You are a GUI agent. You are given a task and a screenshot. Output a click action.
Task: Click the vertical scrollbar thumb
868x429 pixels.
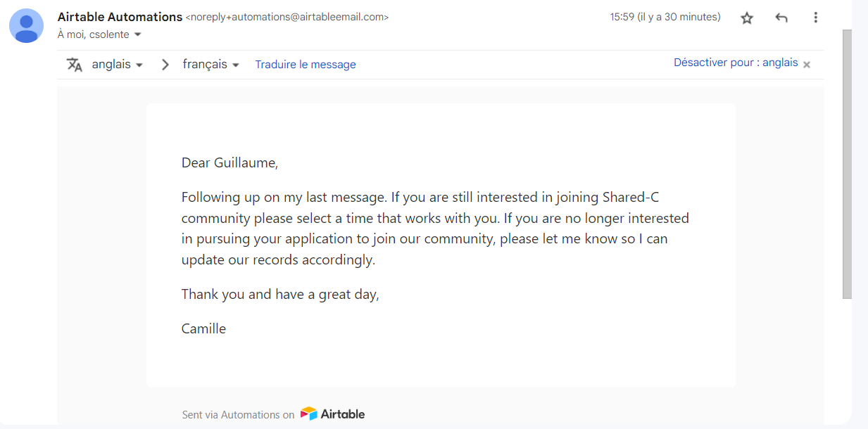pos(847,165)
